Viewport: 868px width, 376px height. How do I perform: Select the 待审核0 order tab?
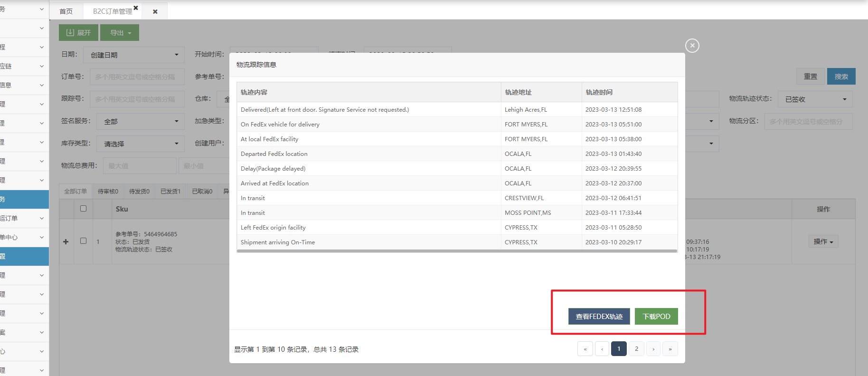point(108,191)
